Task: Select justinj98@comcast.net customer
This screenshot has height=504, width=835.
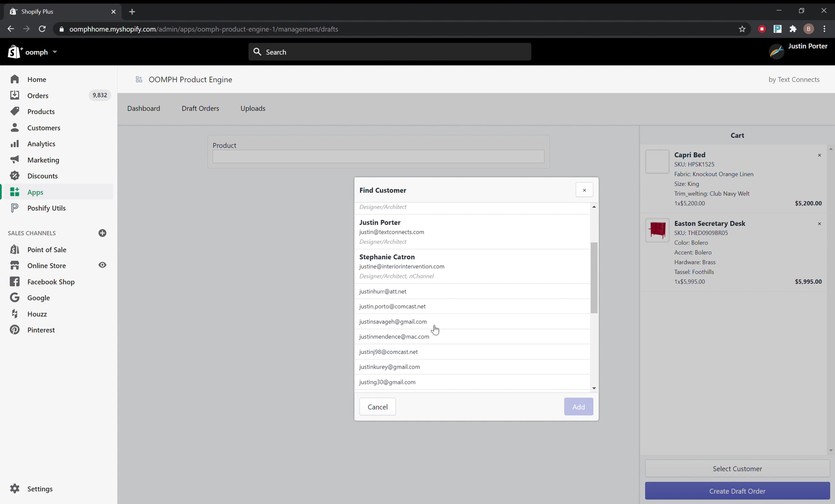Action: point(472,352)
